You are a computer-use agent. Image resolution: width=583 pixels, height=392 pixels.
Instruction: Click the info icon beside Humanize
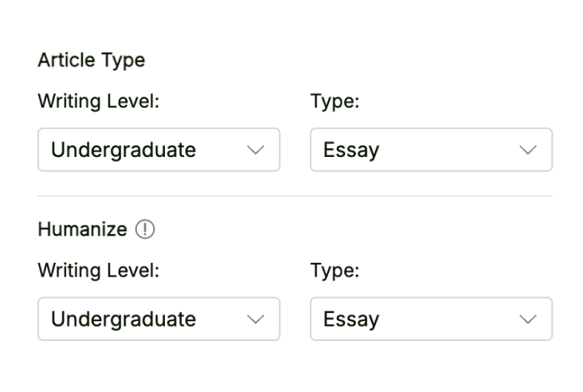coord(145,229)
